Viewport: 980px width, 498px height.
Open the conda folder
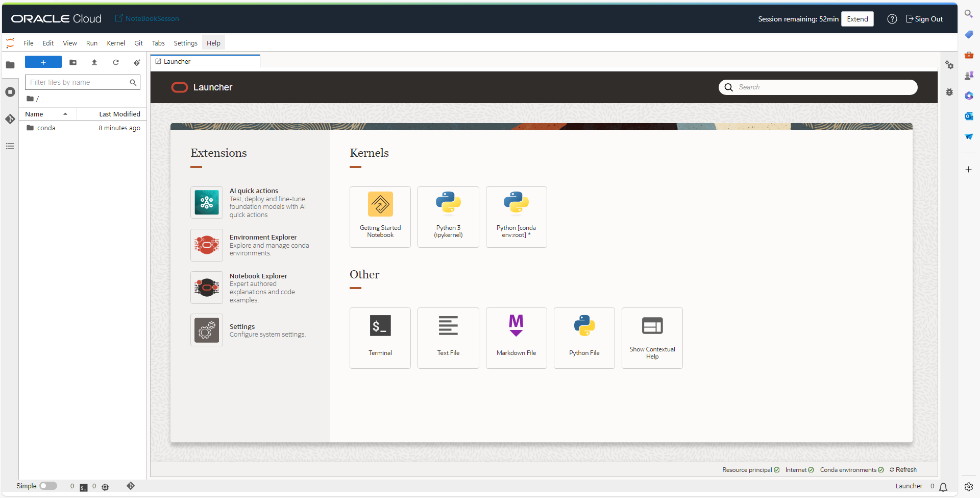point(83,128)
